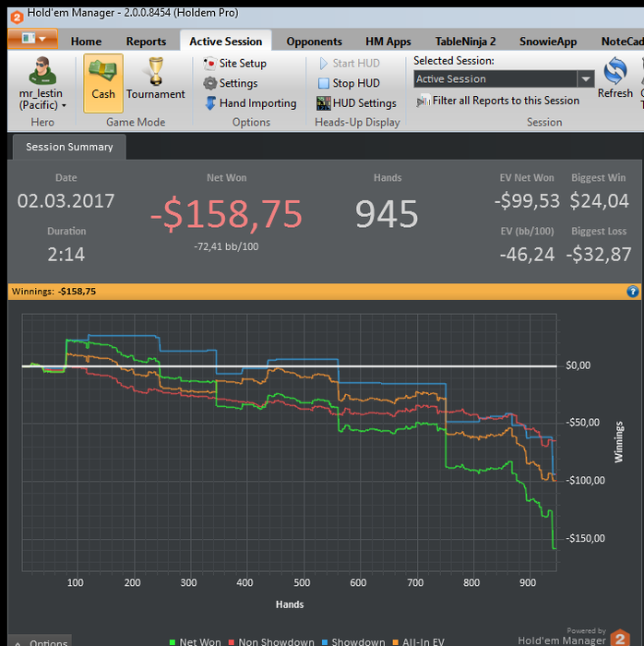
Task: Open the NoteCaddy tab
Action: (622, 42)
